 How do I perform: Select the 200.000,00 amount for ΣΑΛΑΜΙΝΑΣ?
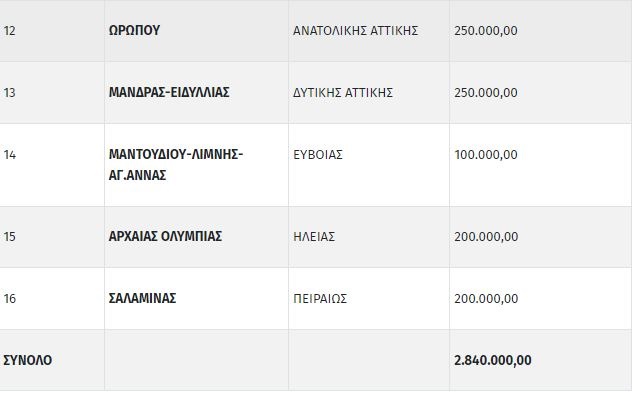click(486, 299)
